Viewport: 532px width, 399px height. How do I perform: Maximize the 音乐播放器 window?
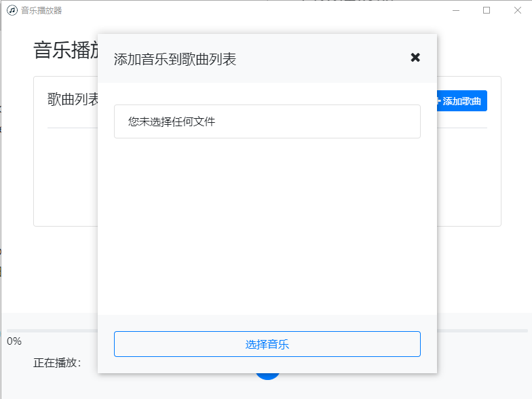point(487,11)
